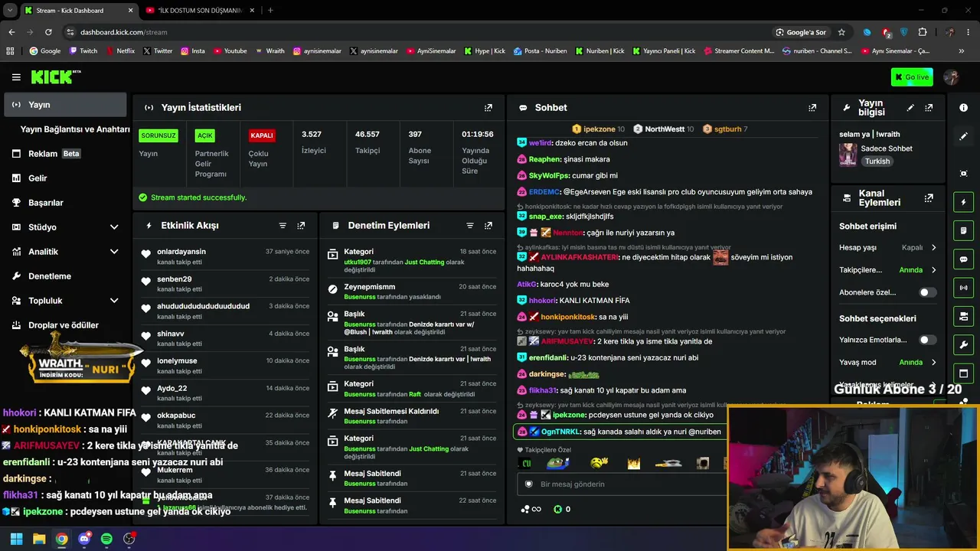Click the Kick logo
Viewport: 980px width, 551px height.
point(55,77)
